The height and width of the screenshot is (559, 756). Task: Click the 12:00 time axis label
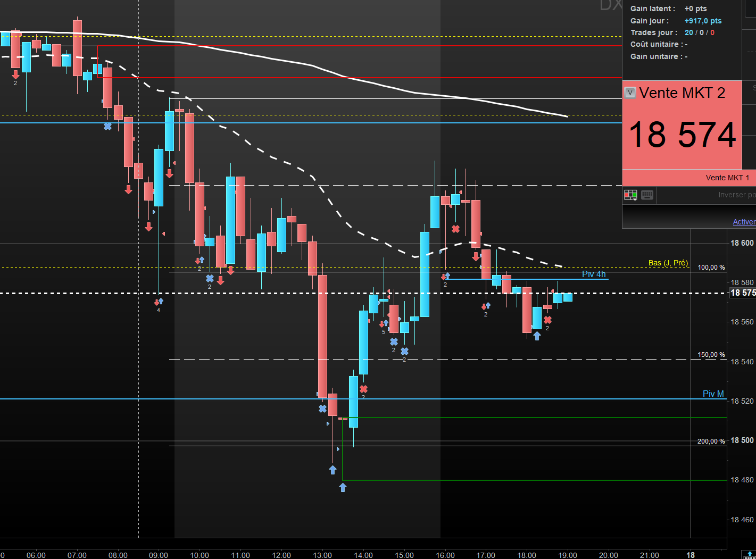click(281, 555)
